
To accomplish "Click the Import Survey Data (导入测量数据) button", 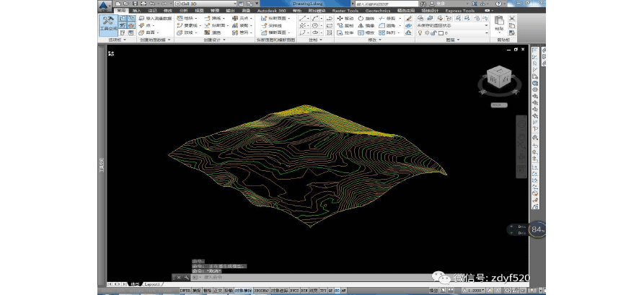I will tap(154, 18).
